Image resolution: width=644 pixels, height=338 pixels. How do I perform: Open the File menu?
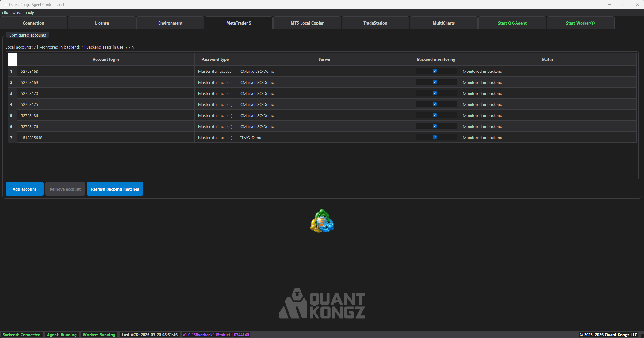5,13
